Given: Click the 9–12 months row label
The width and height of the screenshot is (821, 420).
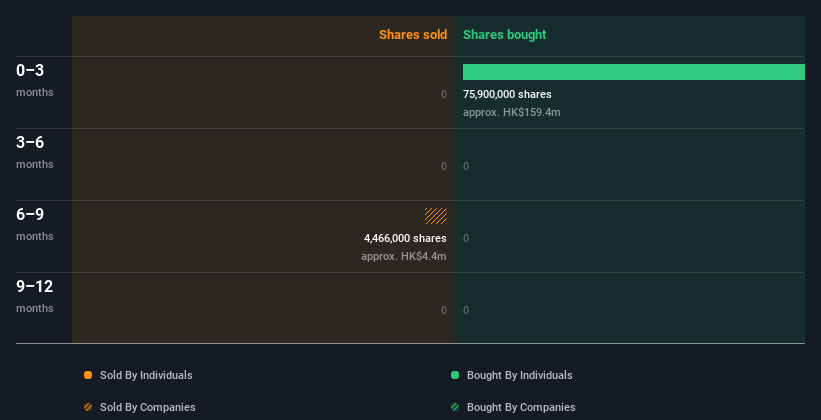Looking at the screenshot, I should coord(35,296).
